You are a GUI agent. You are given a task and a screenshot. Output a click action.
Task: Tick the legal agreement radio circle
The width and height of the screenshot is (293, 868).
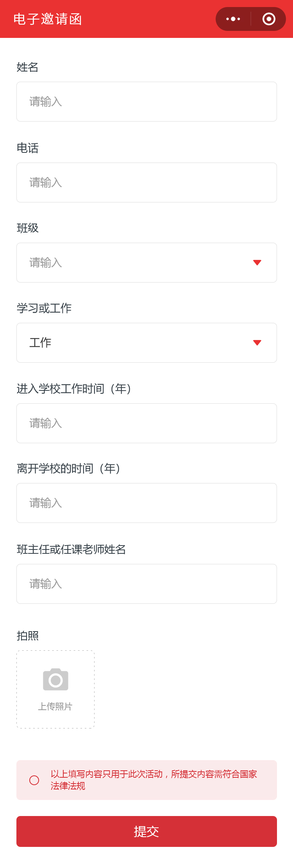pos(34,780)
